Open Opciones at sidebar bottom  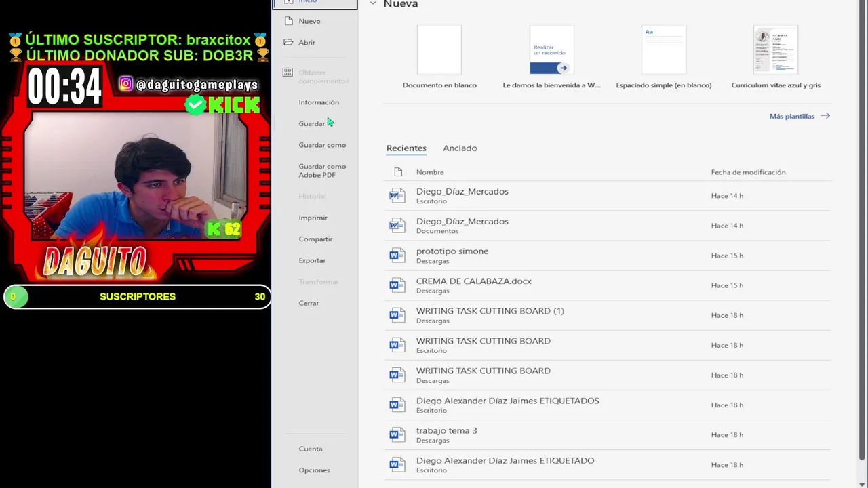[x=314, y=470]
